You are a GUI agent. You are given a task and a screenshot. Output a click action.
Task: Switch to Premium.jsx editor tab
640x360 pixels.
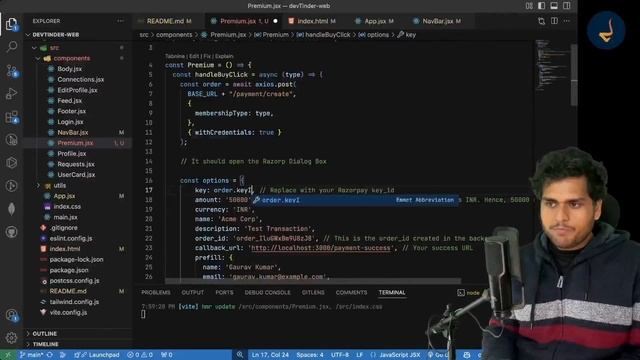point(238,21)
